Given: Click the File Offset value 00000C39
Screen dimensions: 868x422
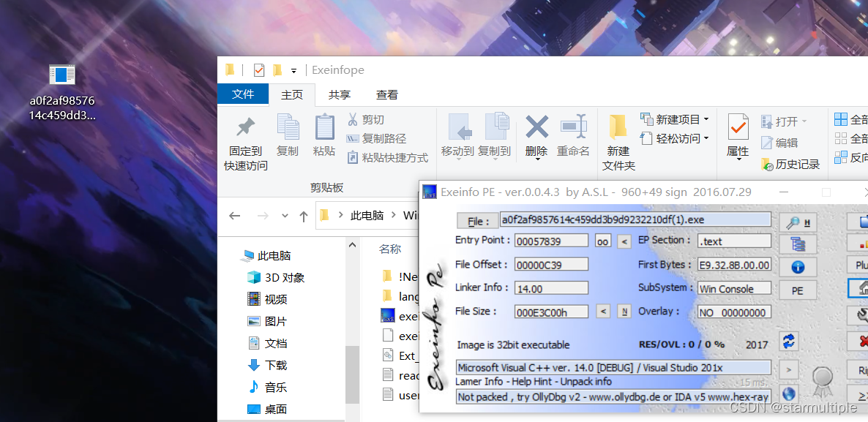Looking at the screenshot, I should [551, 265].
